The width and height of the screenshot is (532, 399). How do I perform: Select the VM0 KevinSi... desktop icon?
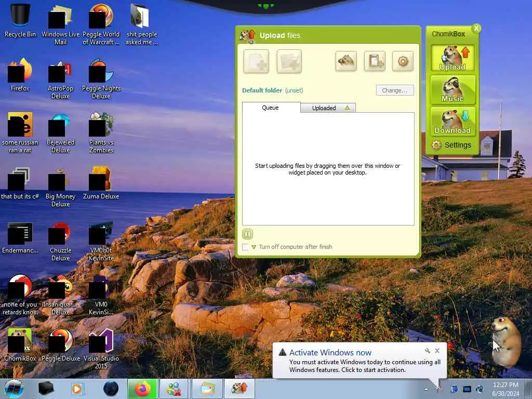[101, 295]
